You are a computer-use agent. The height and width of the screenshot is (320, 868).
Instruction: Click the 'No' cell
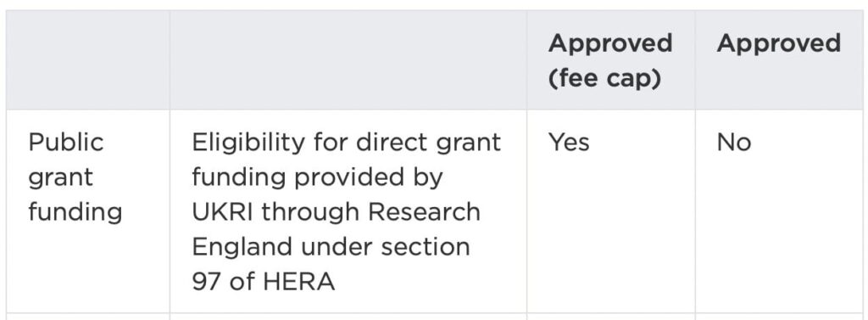coord(733,143)
